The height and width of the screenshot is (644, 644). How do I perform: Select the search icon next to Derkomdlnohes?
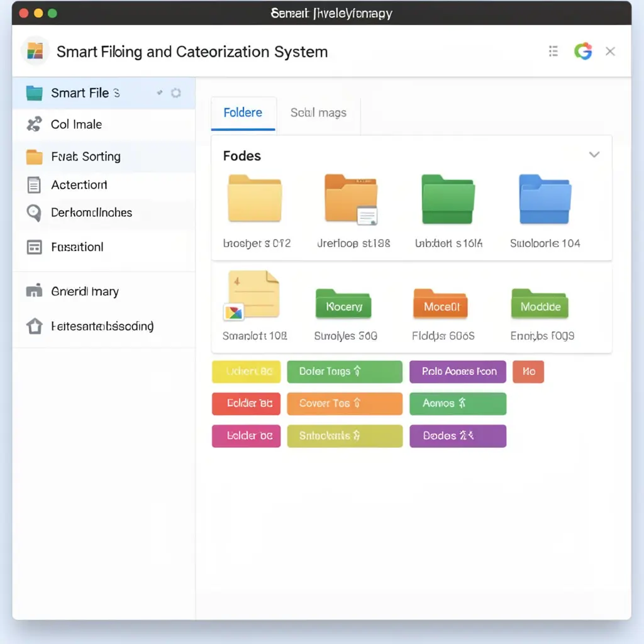pos(34,213)
